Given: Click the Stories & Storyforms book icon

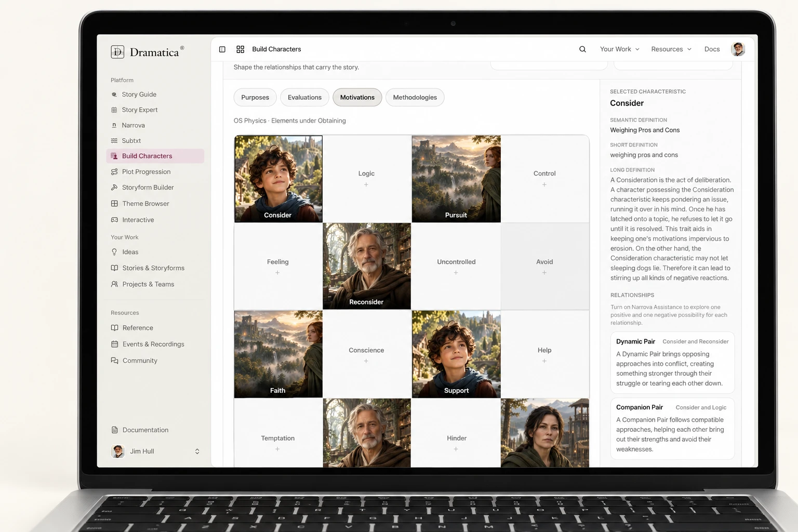Looking at the screenshot, I should (114, 268).
